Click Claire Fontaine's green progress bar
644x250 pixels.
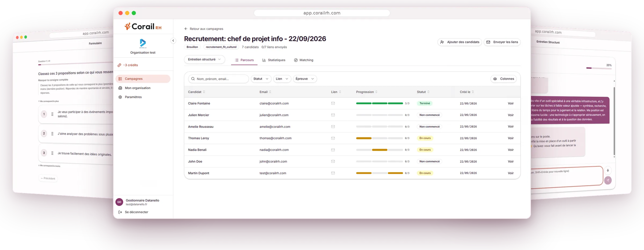[379, 103]
